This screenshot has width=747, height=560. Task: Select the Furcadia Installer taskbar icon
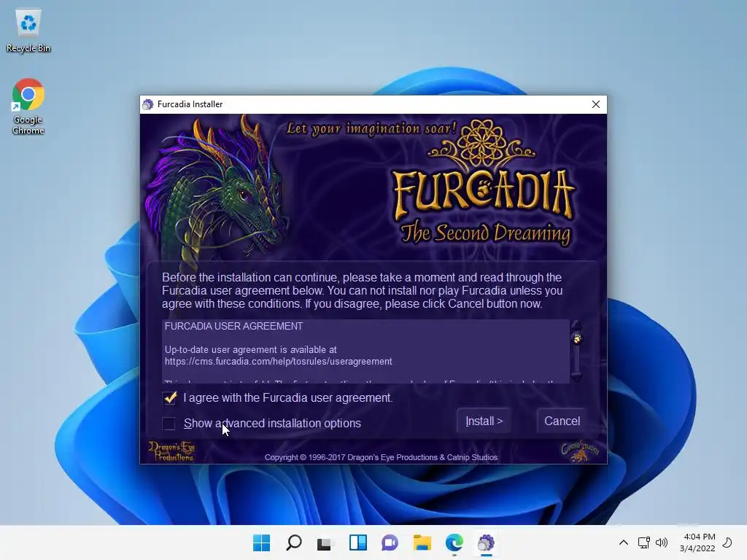486,542
